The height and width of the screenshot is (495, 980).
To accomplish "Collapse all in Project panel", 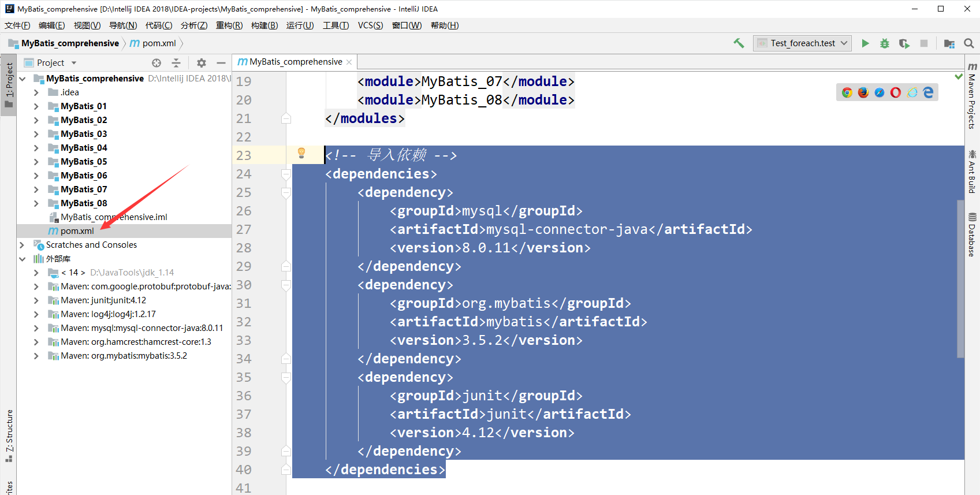I will pyautogui.click(x=176, y=63).
